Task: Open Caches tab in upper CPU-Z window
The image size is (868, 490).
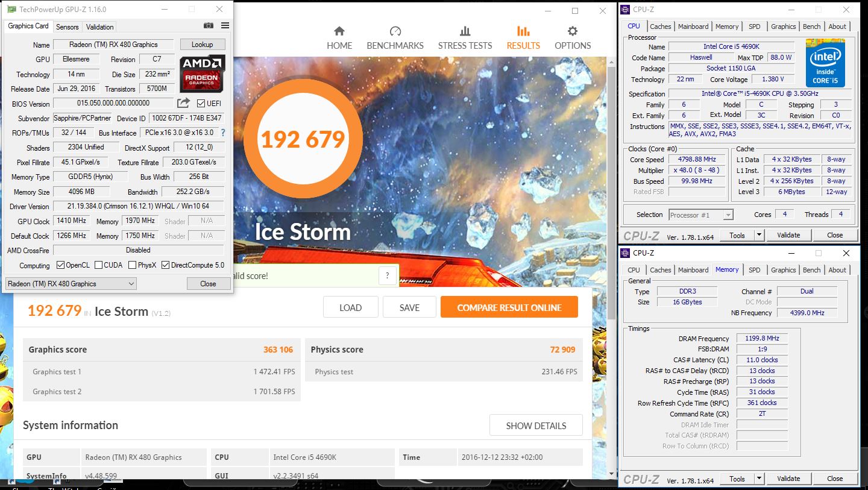Action: click(x=661, y=27)
